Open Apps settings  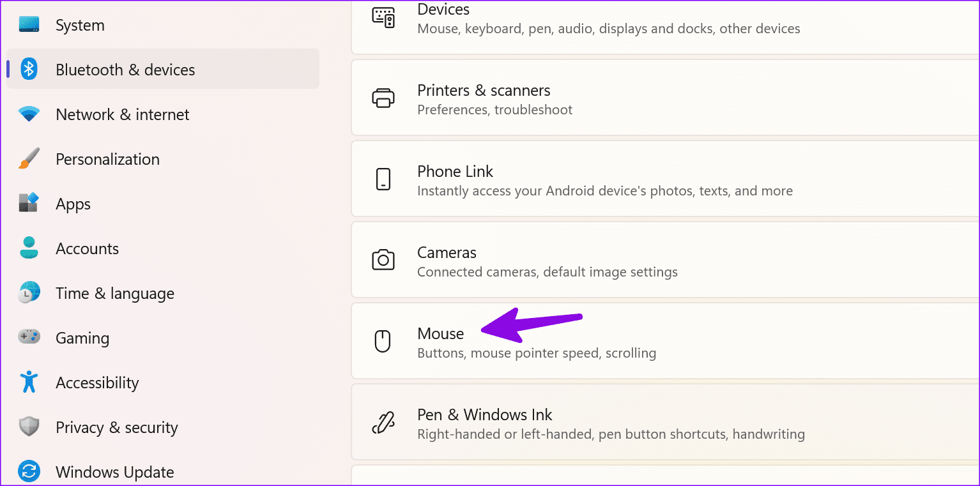(x=163, y=204)
